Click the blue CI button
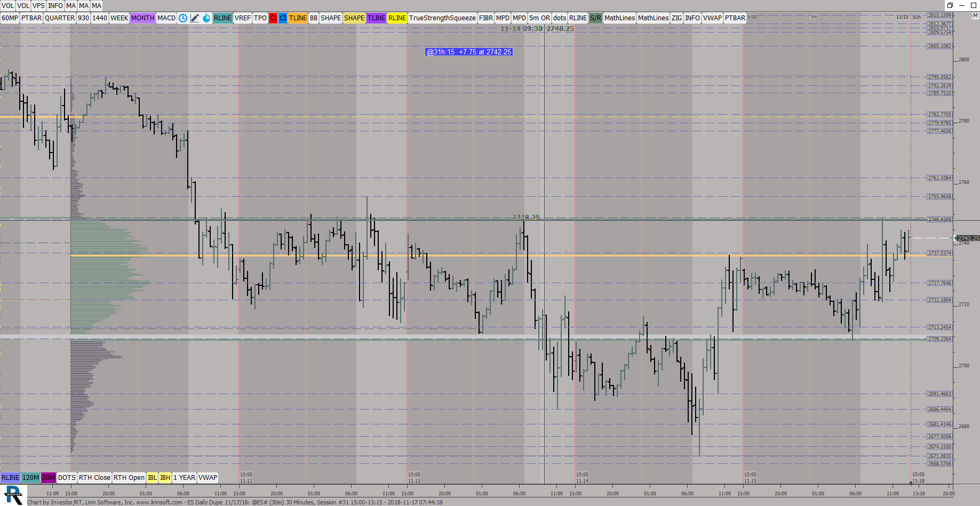 click(283, 18)
